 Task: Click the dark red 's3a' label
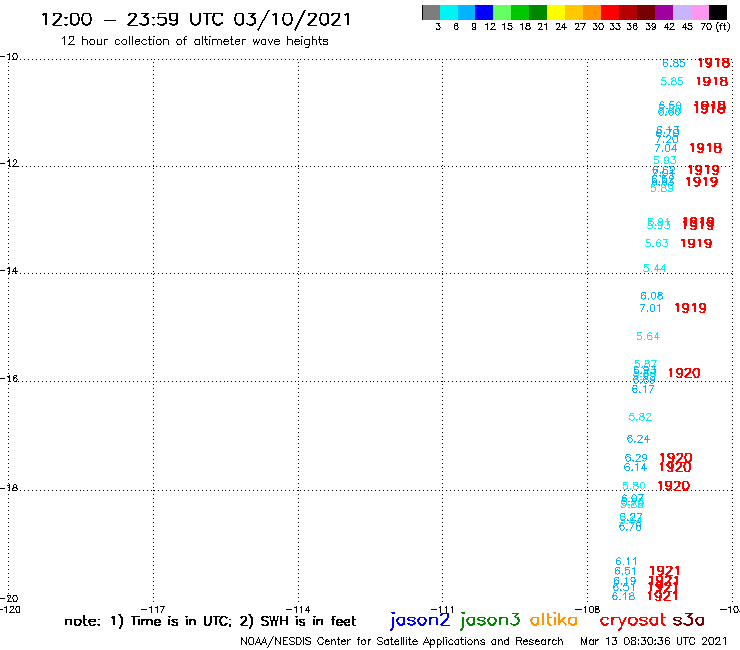point(688,620)
